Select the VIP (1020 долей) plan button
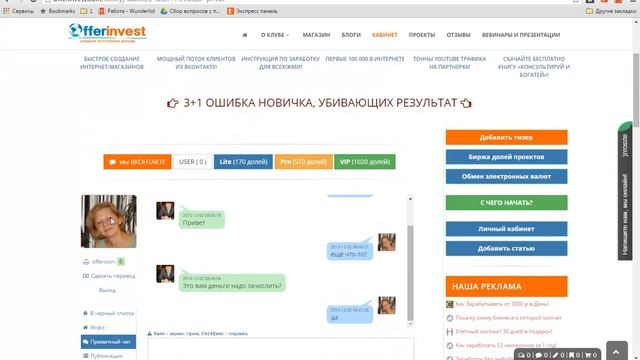The height and width of the screenshot is (360, 640). [365, 162]
